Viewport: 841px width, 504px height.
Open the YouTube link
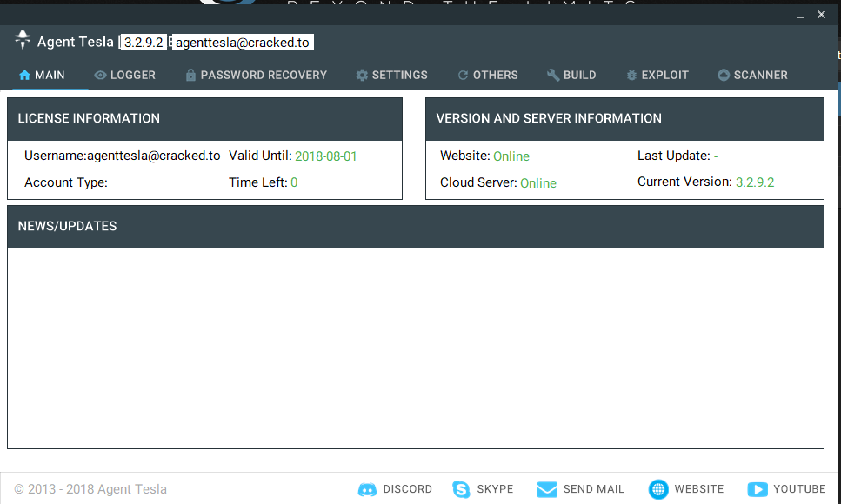(x=799, y=489)
